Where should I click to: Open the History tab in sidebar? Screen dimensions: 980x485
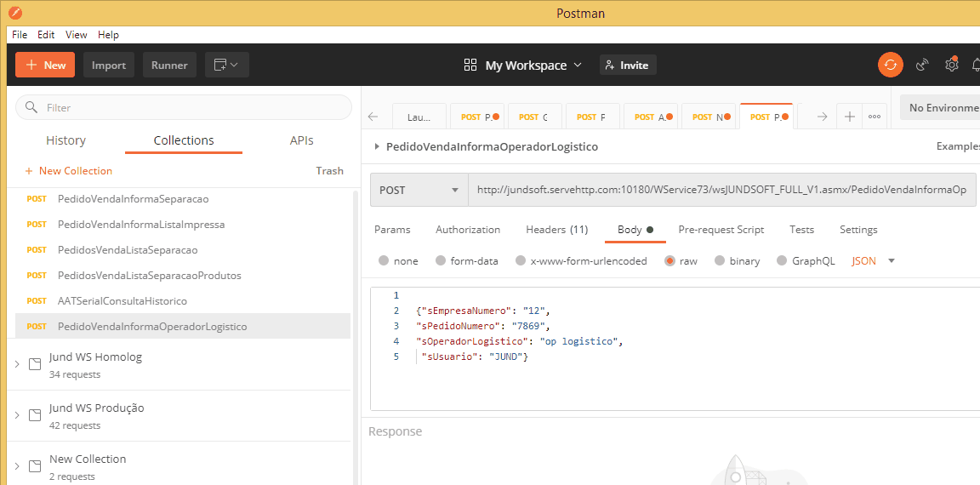tap(66, 140)
